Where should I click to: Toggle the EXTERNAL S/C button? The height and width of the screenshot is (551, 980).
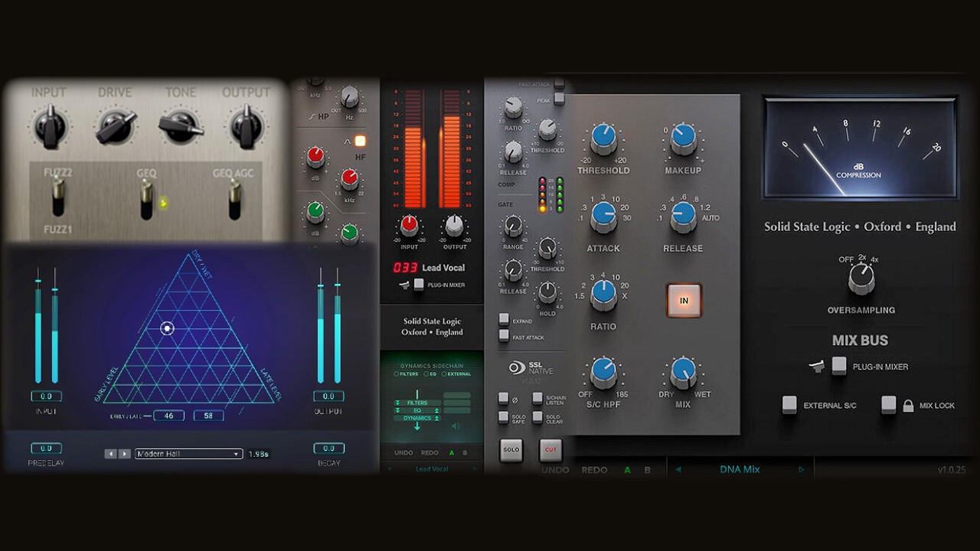(789, 405)
